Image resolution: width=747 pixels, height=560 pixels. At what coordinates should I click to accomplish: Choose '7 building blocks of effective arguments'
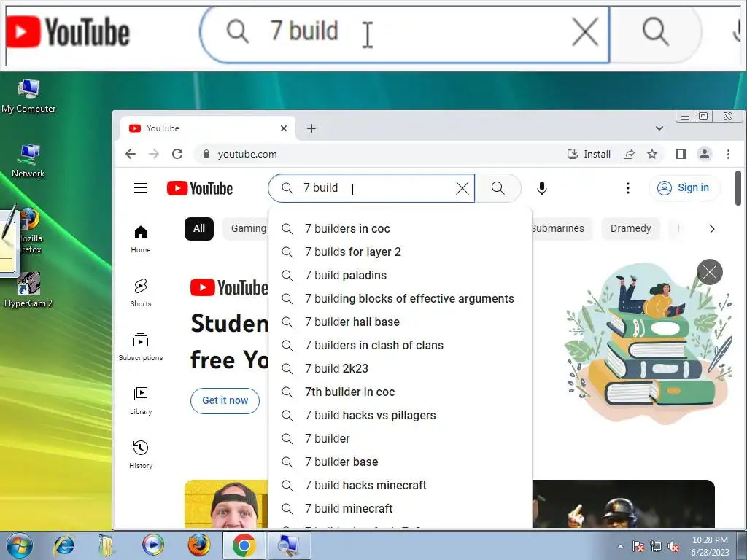[400, 298]
